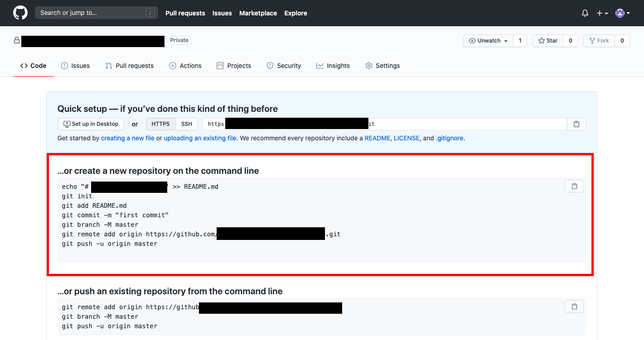Image resolution: width=644 pixels, height=340 pixels.
Task: Click the forks count 0
Action: [622, 41]
